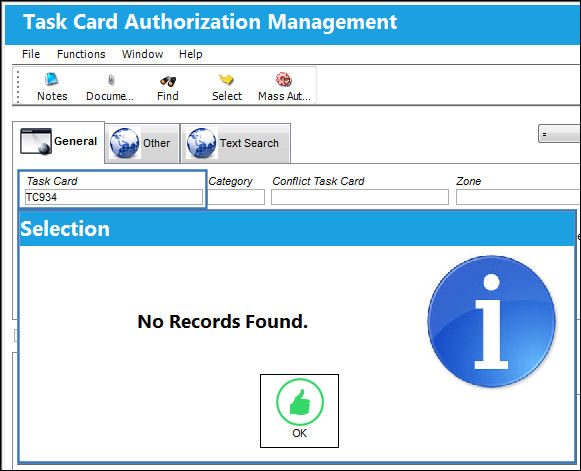This screenshot has height=471, width=581.
Task: Click the Select hand icon
Action: (x=226, y=79)
